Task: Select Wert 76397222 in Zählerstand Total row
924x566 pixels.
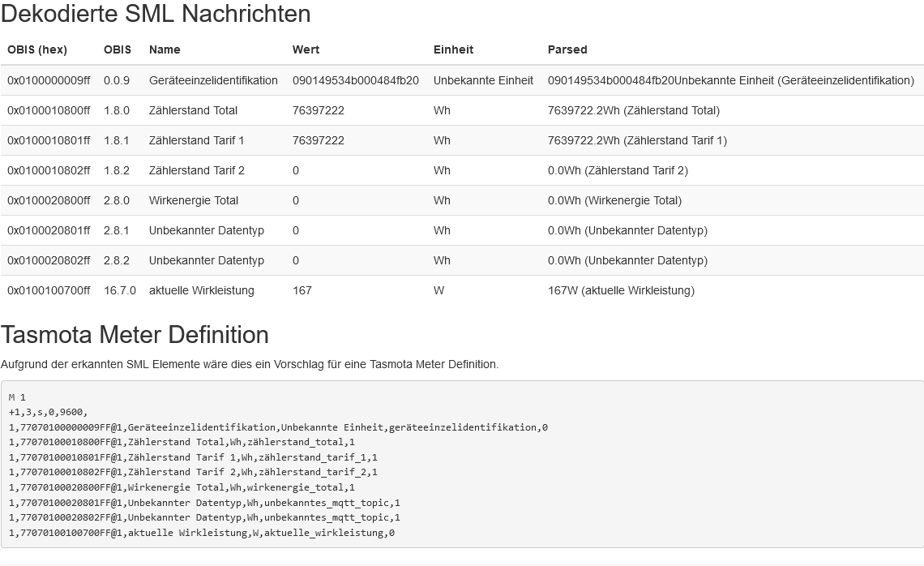Action: click(319, 110)
